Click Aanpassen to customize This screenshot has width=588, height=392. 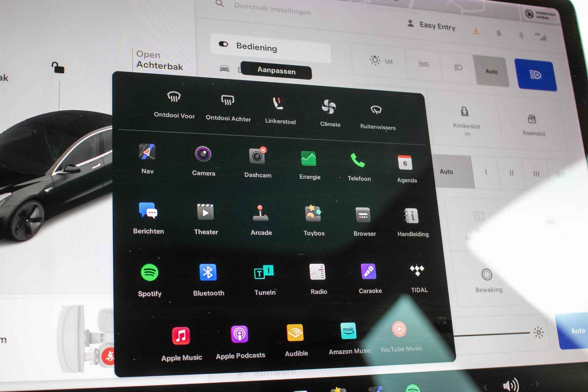275,72
